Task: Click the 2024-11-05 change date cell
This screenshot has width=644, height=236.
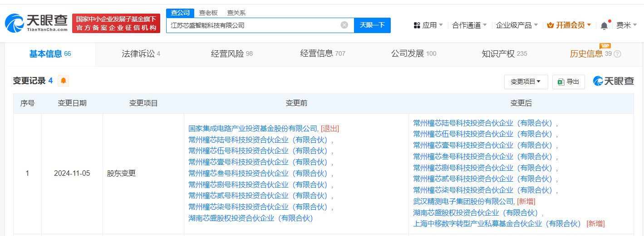Action: coord(72,173)
